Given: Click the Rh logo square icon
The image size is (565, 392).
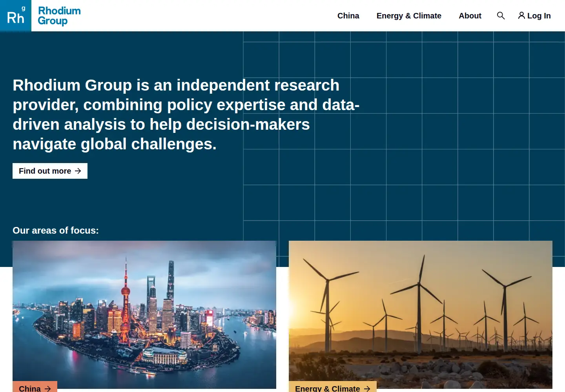Looking at the screenshot, I should click(16, 16).
